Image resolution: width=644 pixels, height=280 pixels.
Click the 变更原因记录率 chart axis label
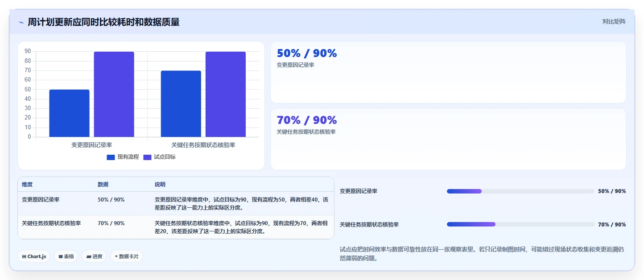point(91,145)
